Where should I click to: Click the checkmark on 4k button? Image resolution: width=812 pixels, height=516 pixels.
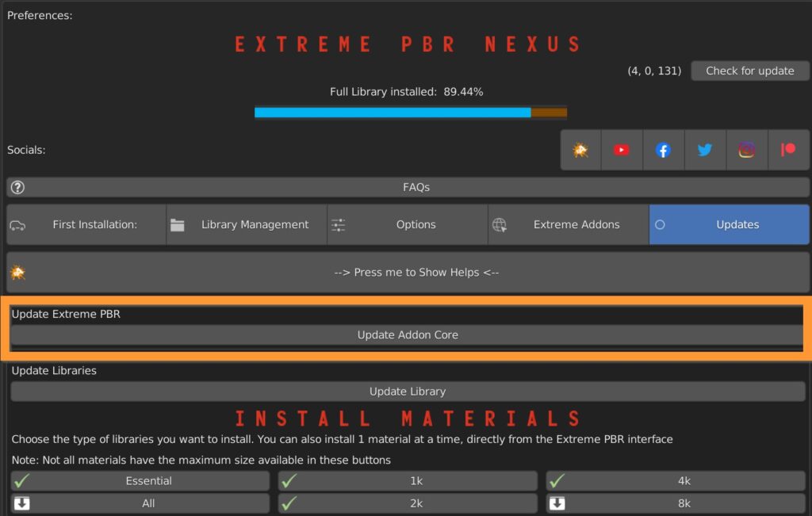click(x=557, y=481)
